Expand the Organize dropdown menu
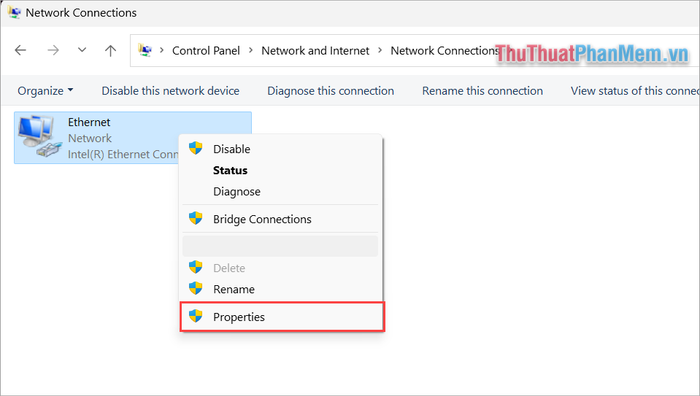 (45, 91)
